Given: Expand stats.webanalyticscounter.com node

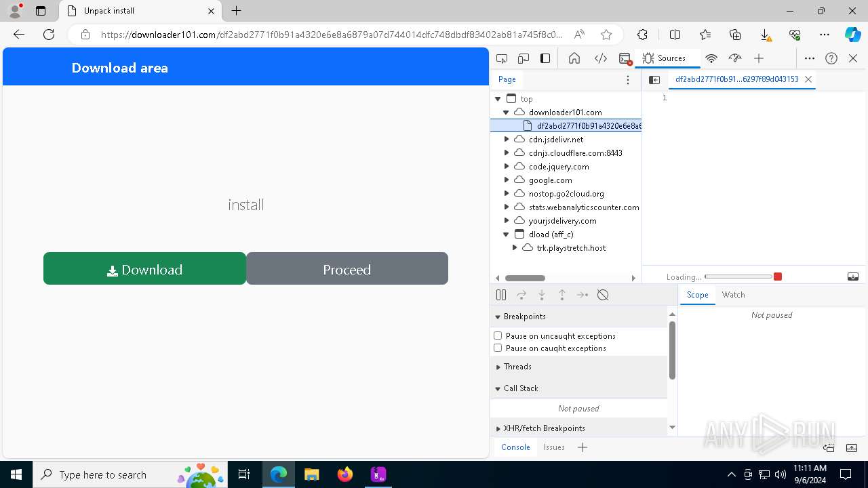Looking at the screenshot, I should click(506, 207).
